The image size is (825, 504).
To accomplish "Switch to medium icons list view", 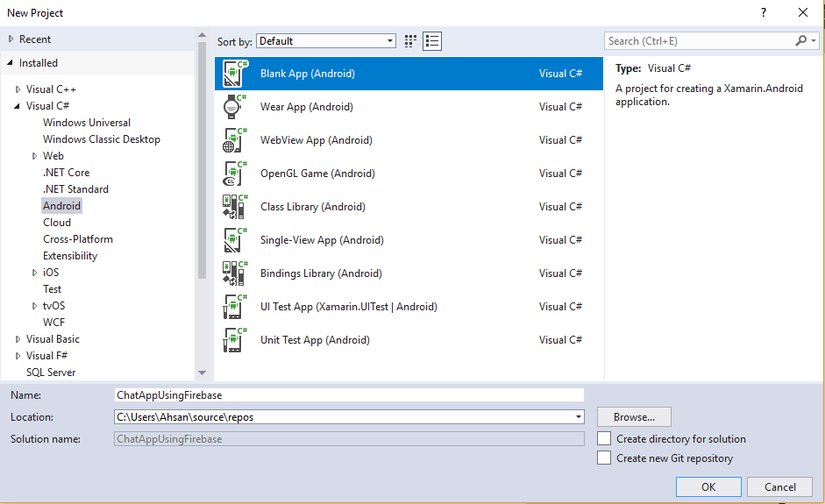I will [432, 41].
